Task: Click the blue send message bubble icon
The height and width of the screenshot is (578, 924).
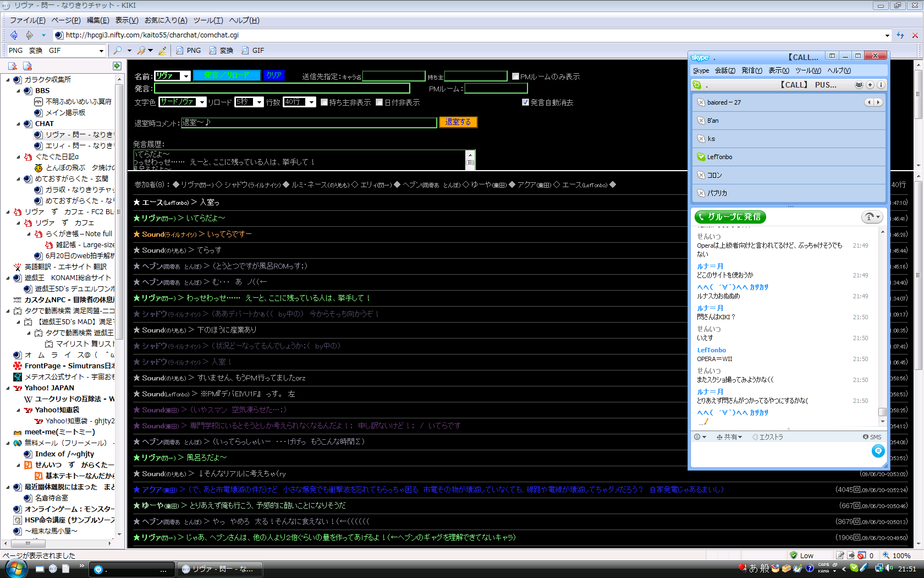Action: (878, 451)
